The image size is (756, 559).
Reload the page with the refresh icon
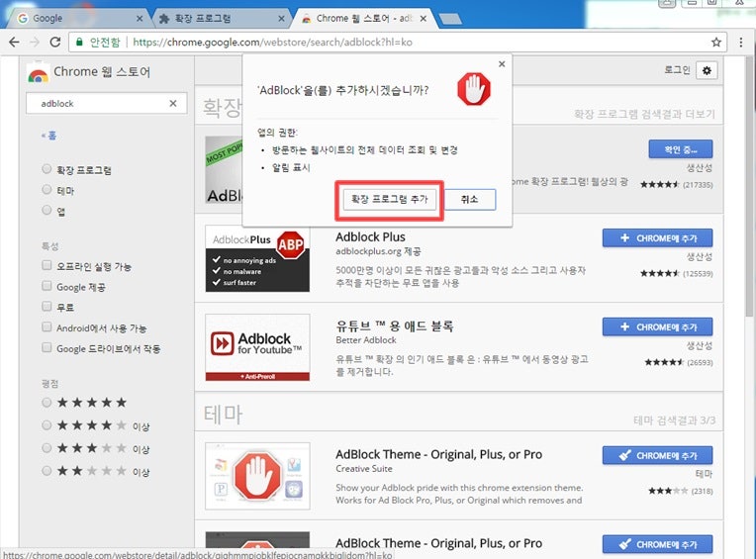(55, 43)
